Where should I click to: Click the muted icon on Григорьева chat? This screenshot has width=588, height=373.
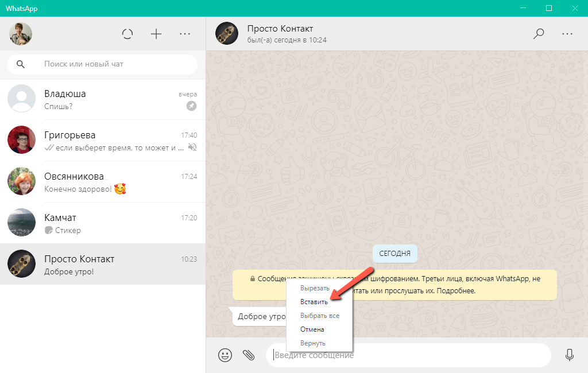click(x=192, y=147)
